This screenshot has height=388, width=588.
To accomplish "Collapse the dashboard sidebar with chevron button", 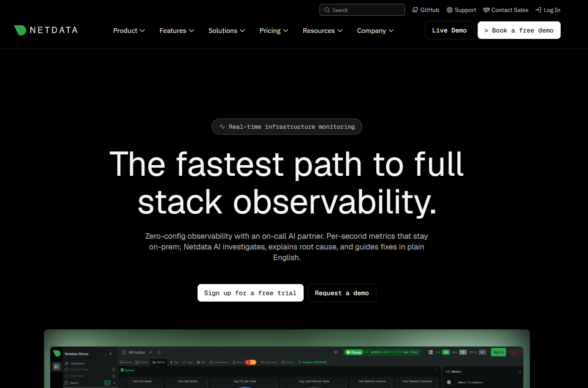I will (x=111, y=354).
